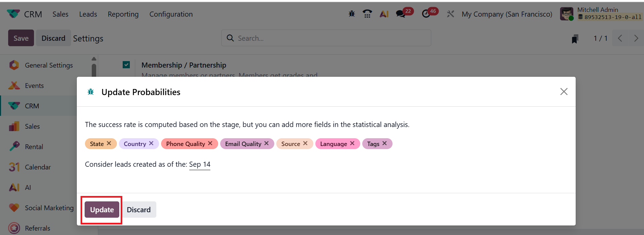Go to the previous record arrow
Screen dimensions: 644x235
[x=620, y=38]
